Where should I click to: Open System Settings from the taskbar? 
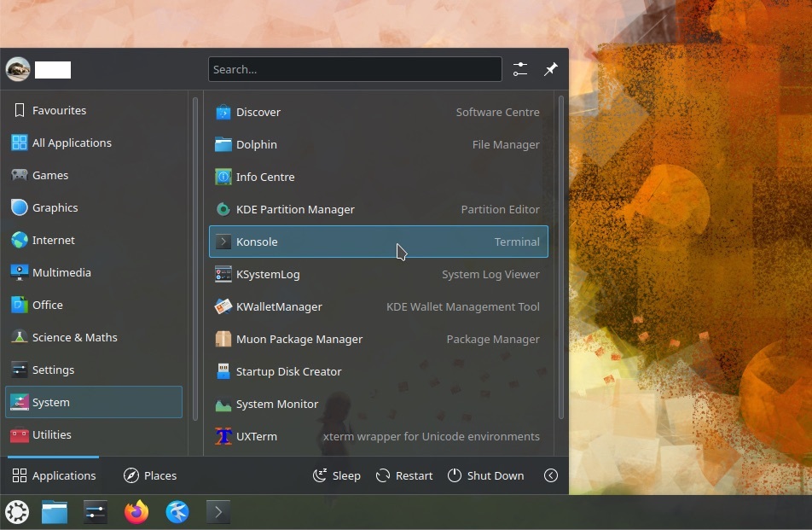tap(96, 512)
